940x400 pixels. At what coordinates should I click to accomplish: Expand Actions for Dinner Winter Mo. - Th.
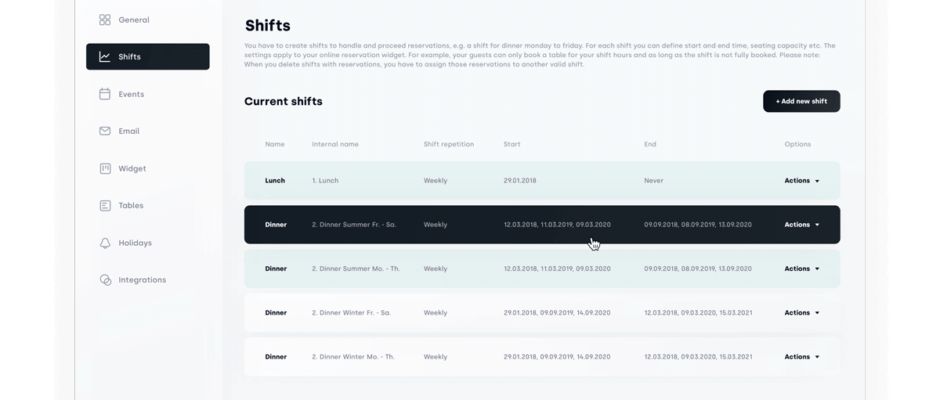pyautogui.click(x=802, y=357)
